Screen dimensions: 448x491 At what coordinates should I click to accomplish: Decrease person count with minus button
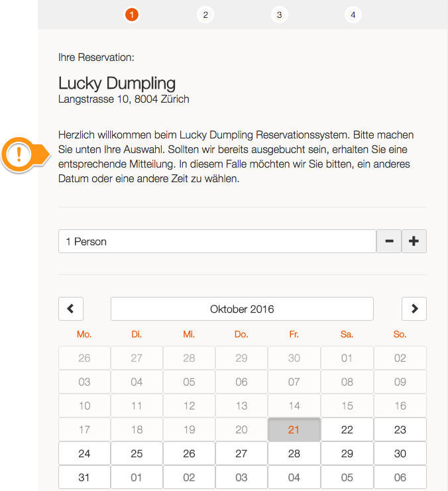[389, 241]
